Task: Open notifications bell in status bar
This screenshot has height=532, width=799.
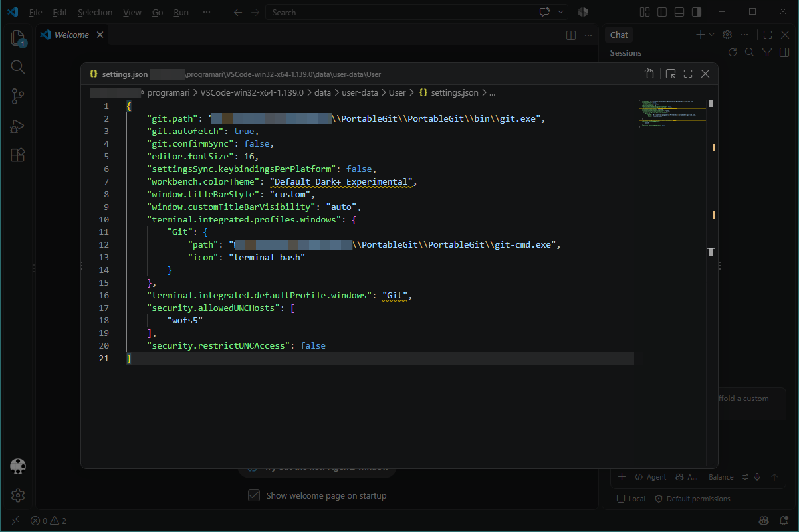Action: (783, 521)
